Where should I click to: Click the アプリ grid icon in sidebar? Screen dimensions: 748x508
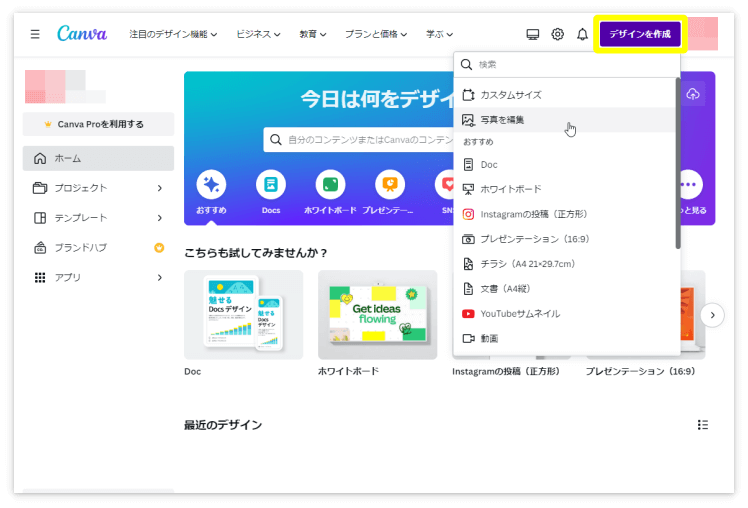[40, 278]
